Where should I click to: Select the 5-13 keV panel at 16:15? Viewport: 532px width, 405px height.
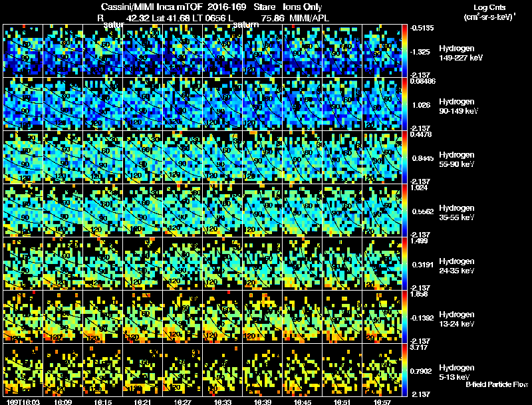(x=103, y=370)
